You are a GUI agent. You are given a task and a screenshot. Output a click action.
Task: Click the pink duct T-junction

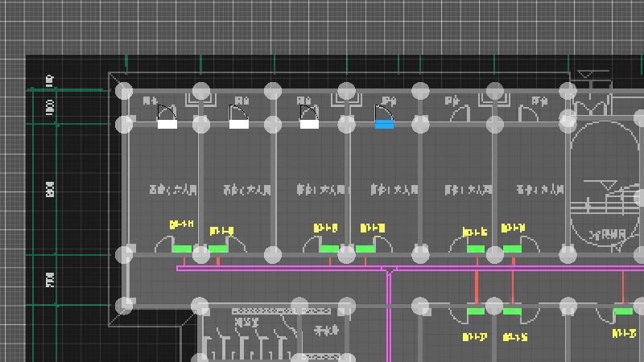click(389, 270)
